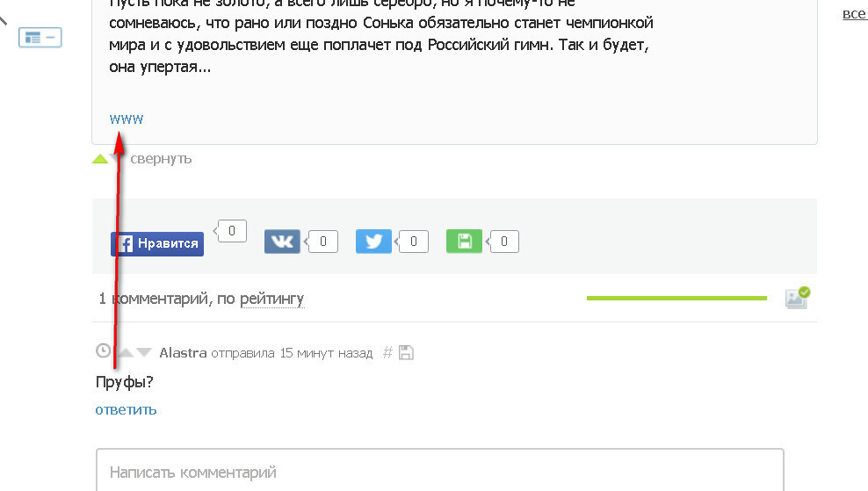Toggle the layout view icon on left
The image size is (868, 491).
coord(40,38)
